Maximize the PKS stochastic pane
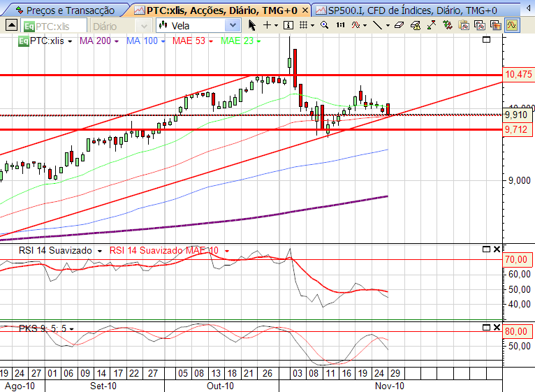535x392 pixels. tap(487, 328)
